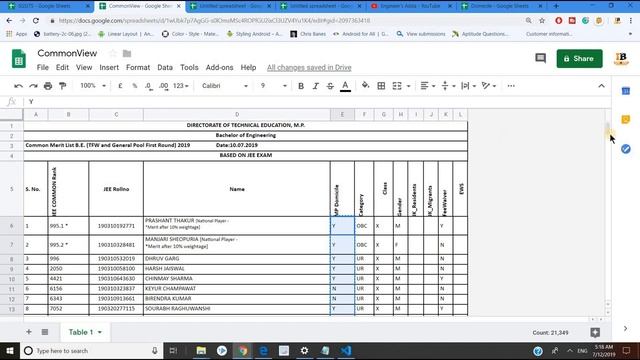Open File Explorer from the taskbar

pyautogui.click(x=201, y=351)
